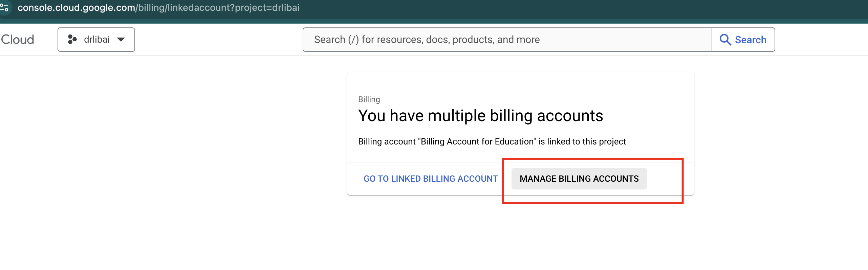Click the MANAGE BILLING ACCOUNTS button
868x270 pixels.
pos(579,179)
